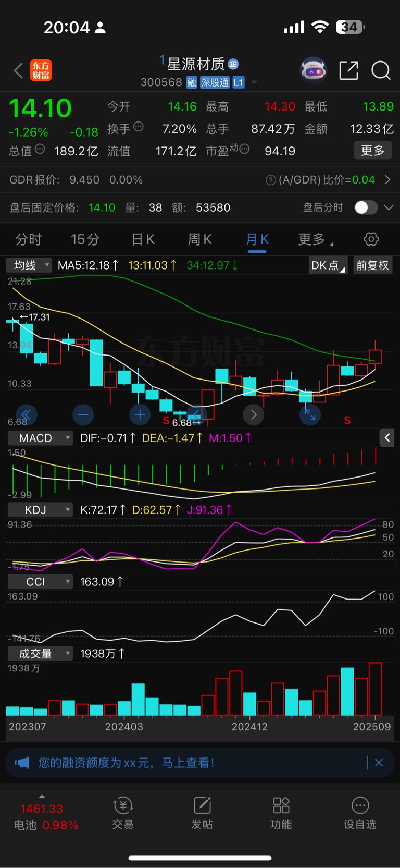Collapse side panel arrow by MACD
The width and height of the screenshot is (400, 868).
click(387, 438)
